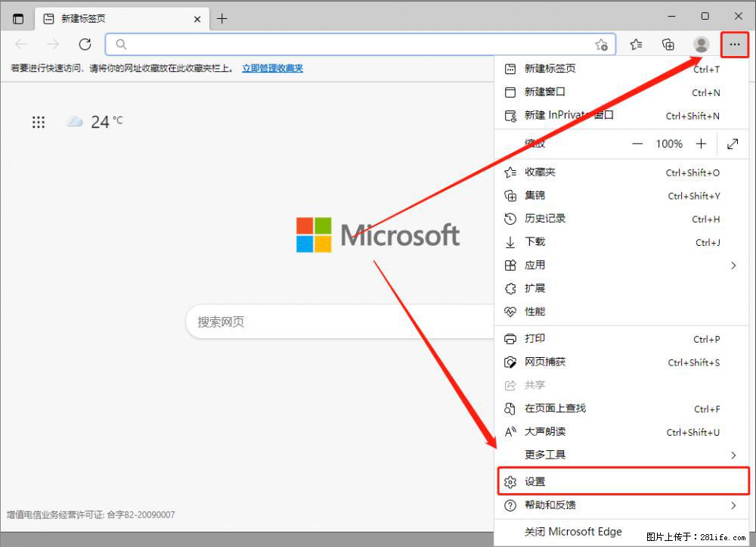Screen dimensions: 756x547
Task: Enter full screen via the diagonal arrows icon
Action: (x=732, y=143)
